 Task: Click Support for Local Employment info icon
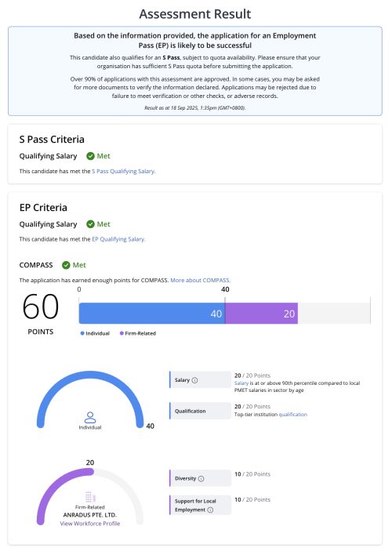tap(210, 510)
